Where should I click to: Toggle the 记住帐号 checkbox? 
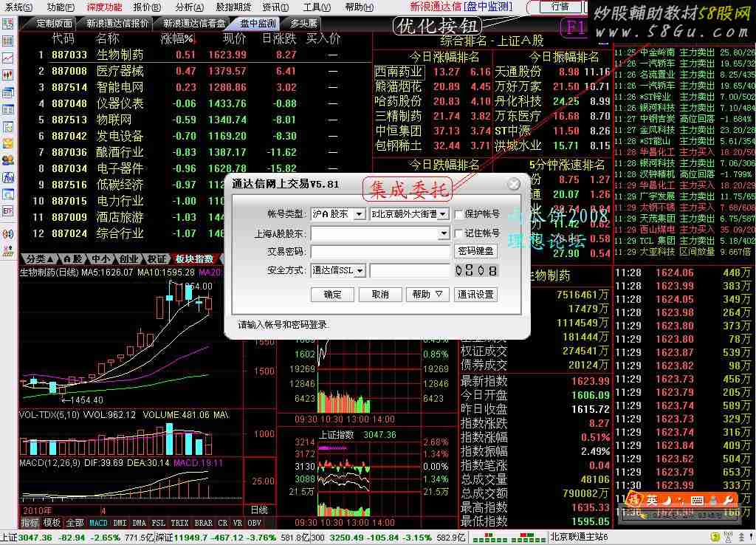click(459, 233)
